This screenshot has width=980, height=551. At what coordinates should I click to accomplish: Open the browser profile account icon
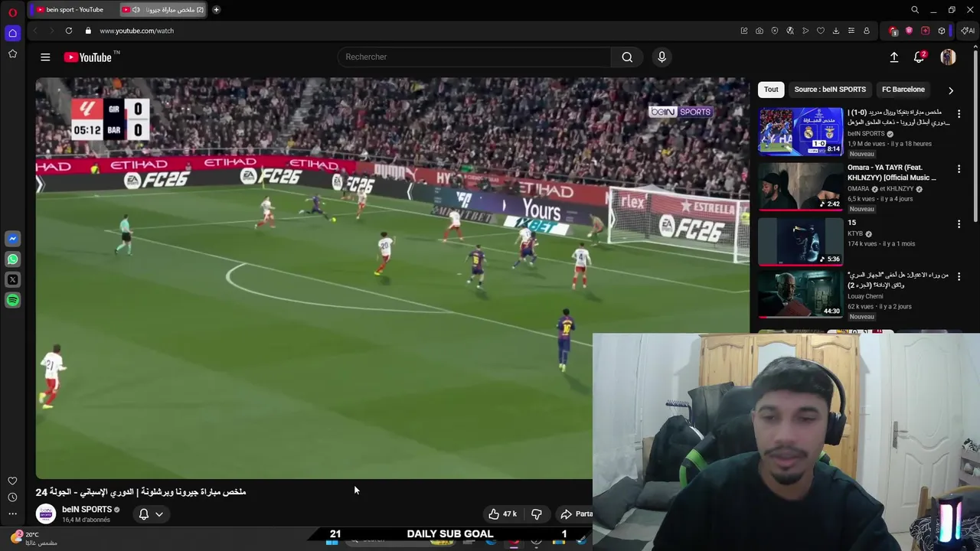866,31
